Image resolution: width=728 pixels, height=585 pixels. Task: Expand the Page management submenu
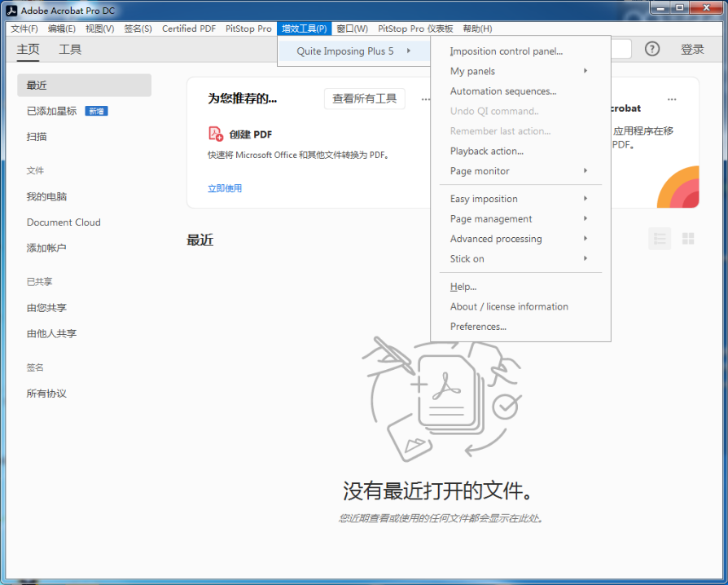point(493,218)
